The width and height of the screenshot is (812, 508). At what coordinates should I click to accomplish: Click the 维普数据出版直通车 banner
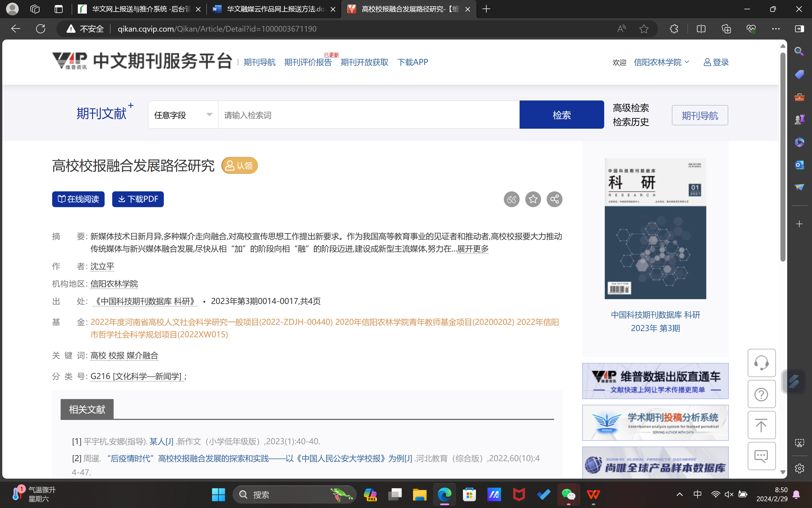pos(655,381)
